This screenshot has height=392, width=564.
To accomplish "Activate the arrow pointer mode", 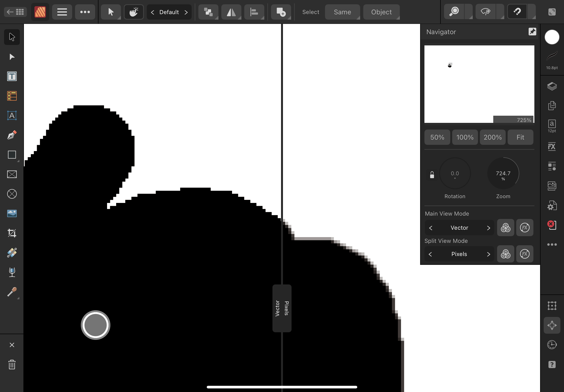I will tap(111, 12).
